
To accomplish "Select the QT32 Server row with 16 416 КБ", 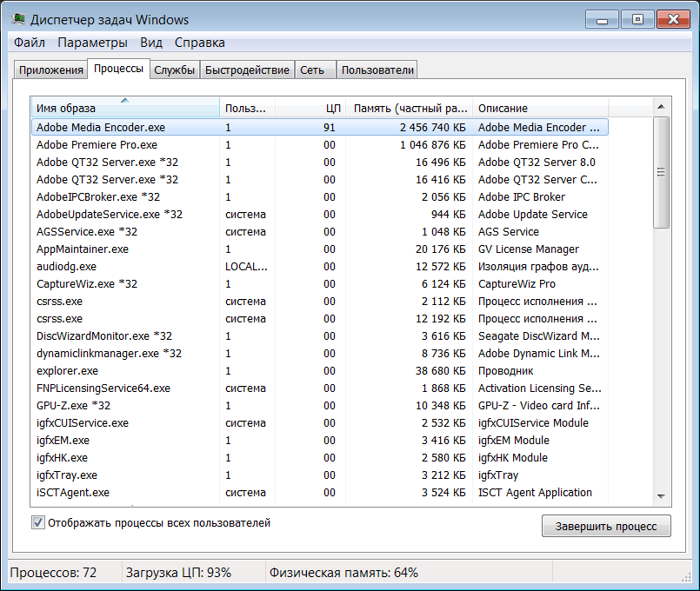I will [x=320, y=179].
